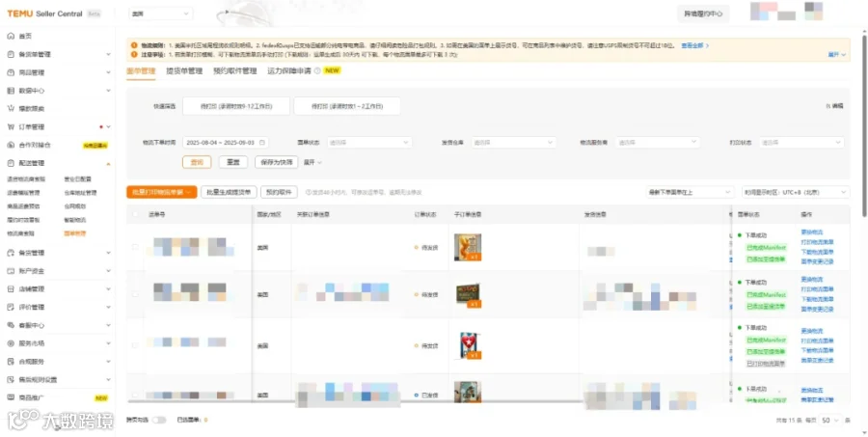Click the 售后规则设置 sidebar icon
The width and height of the screenshot is (868, 437).
click(11, 379)
